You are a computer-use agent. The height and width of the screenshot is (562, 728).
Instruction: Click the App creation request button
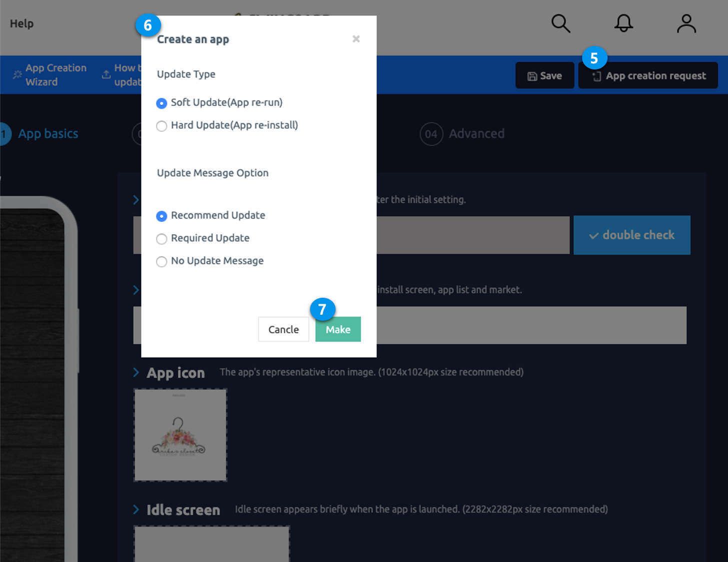(648, 76)
